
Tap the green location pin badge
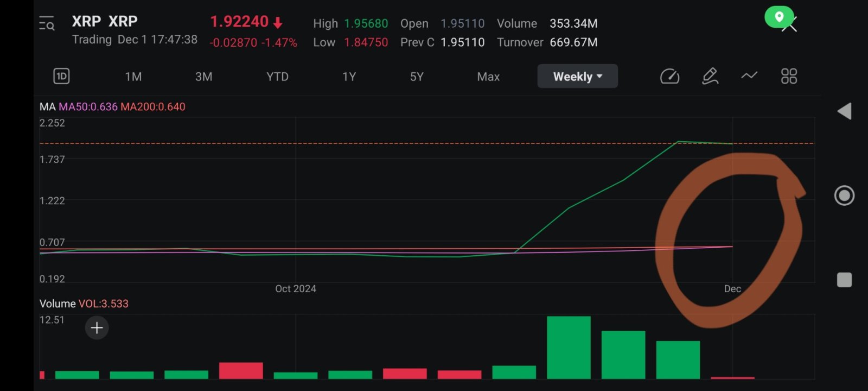pos(779,17)
